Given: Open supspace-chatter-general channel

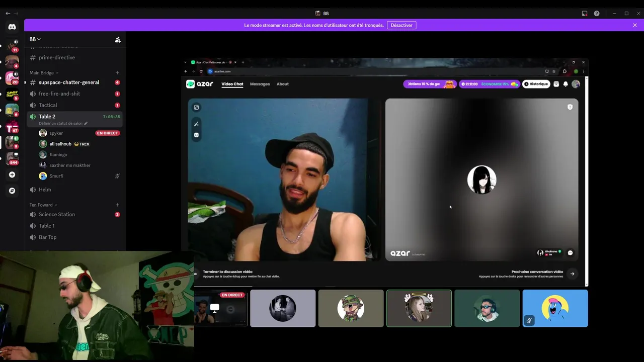Looking at the screenshot, I should 74,82.
